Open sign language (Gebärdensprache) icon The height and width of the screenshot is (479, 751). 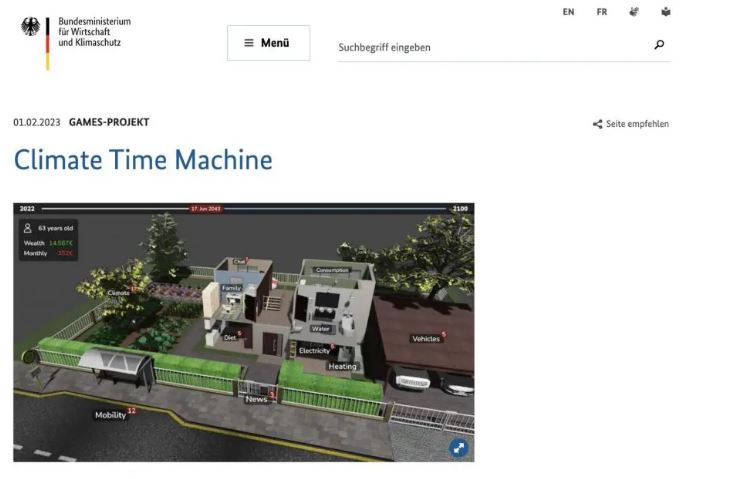pyautogui.click(x=634, y=12)
